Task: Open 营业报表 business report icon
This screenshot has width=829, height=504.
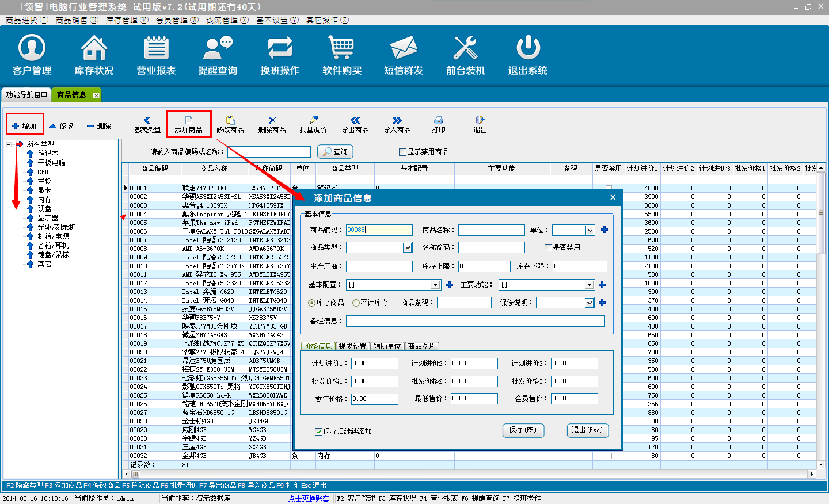Action: (x=156, y=48)
